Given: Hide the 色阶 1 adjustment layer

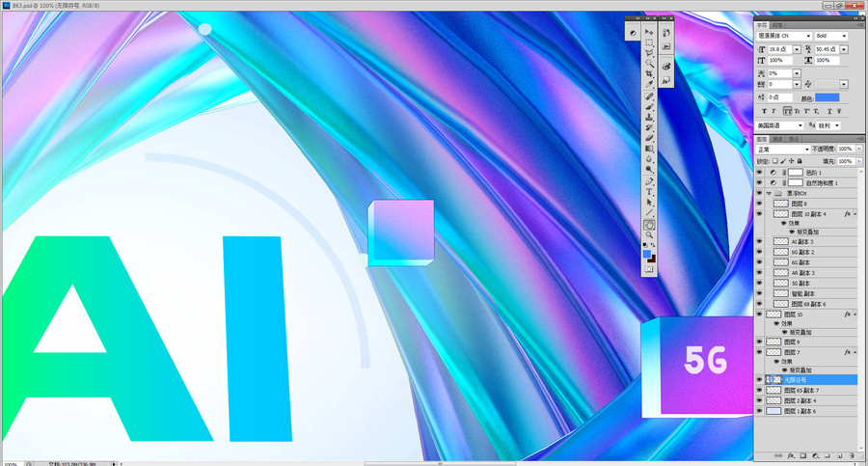Looking at the screenshot, I should click(x=760, y=173).
